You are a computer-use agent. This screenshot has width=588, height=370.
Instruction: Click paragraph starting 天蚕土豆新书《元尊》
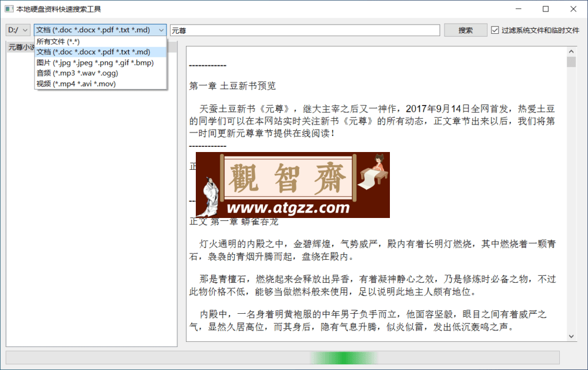tap(372, 121)
